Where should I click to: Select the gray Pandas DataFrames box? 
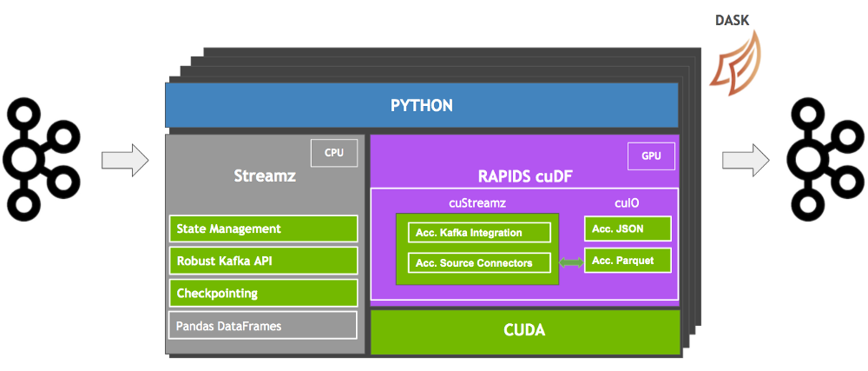click(x=263, y=326)
